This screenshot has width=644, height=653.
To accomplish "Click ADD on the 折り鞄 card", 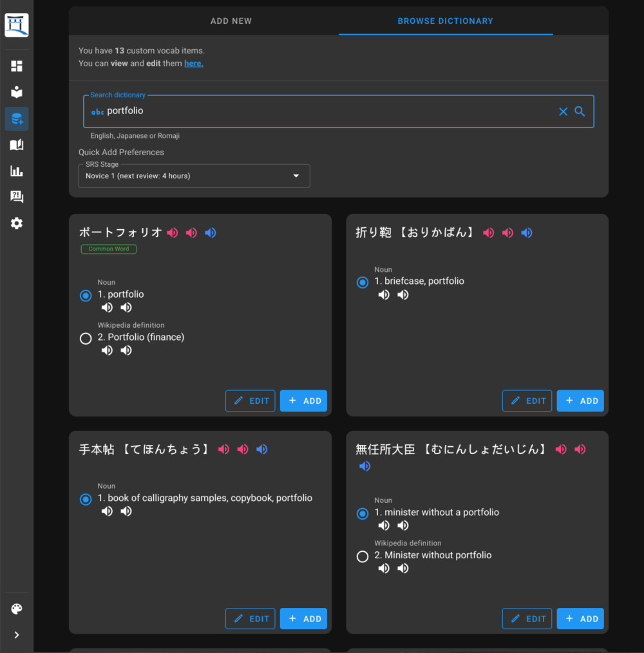I will pyautogui.click(x=580, y=401).
